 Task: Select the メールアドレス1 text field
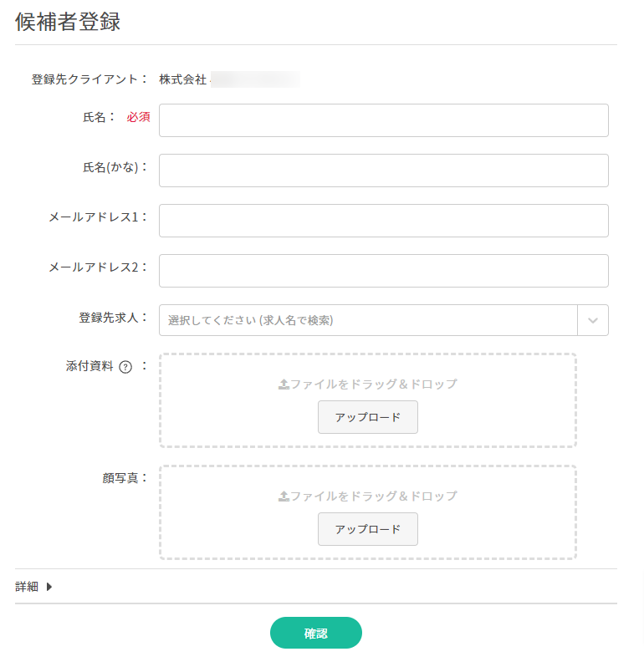(x=383, y=221)
